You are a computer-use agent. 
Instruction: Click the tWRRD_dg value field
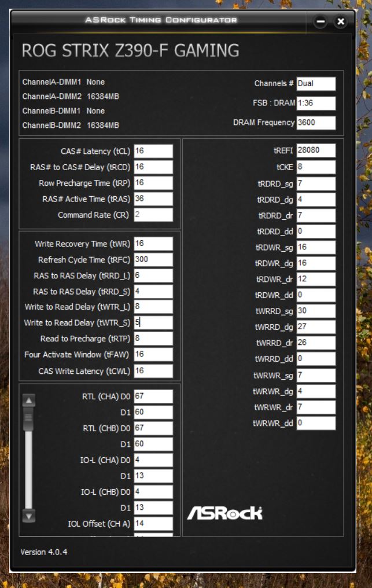pyautogui.click(x=316, y=327)
